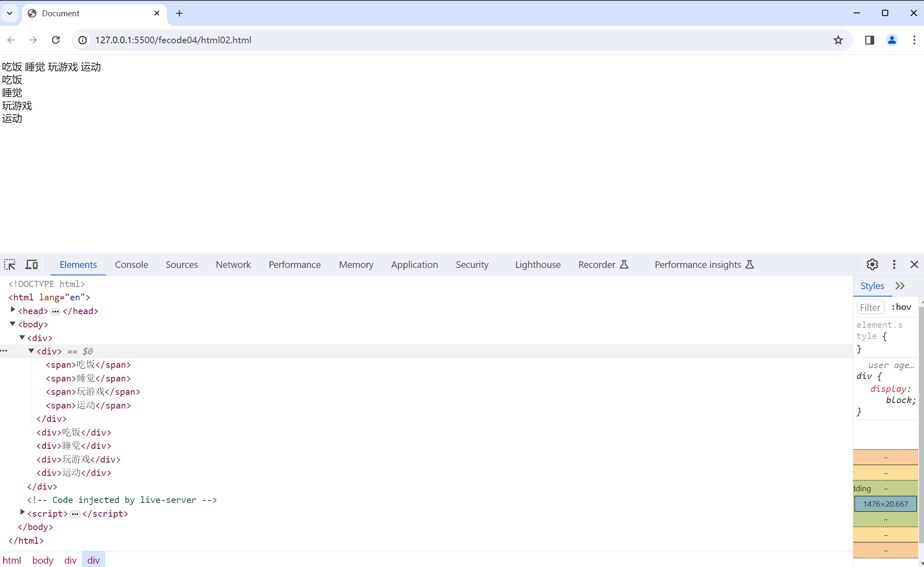
Task: Toggle the device toolbar icon
Action: pos(32,265)
